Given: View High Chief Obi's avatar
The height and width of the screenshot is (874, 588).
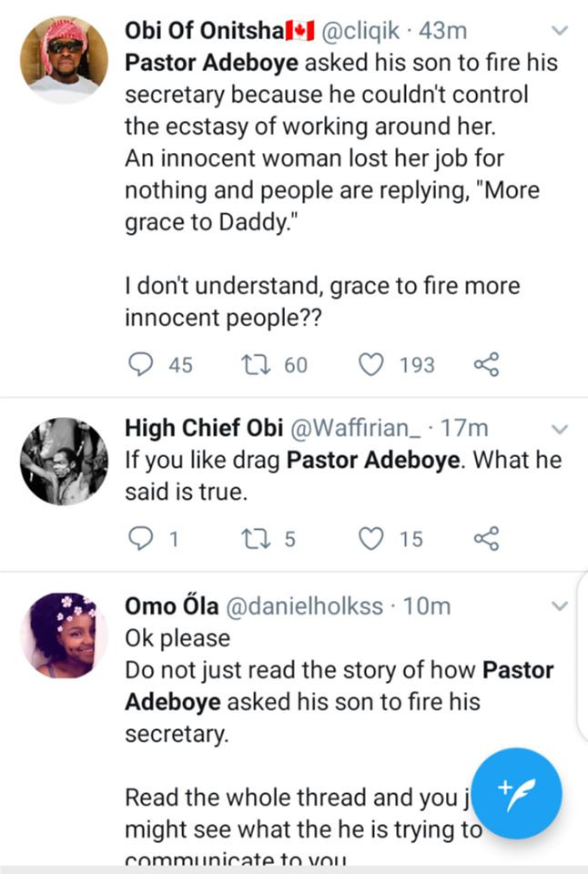Looking at the screenshot, I should tap(64, 461).
